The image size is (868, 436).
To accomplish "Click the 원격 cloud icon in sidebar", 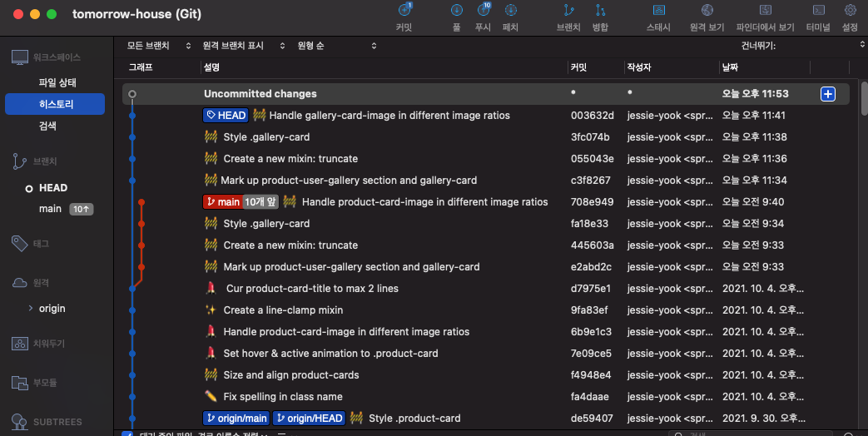I will coord(19,283).
